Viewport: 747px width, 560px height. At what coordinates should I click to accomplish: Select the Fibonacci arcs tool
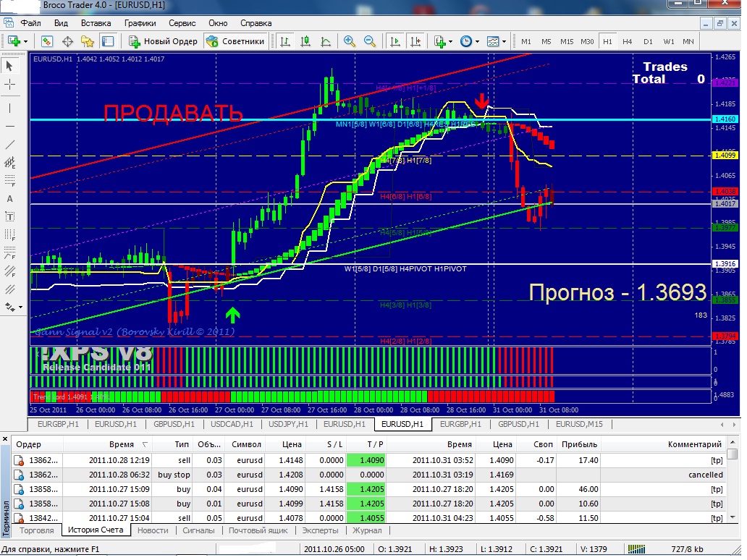9,253
